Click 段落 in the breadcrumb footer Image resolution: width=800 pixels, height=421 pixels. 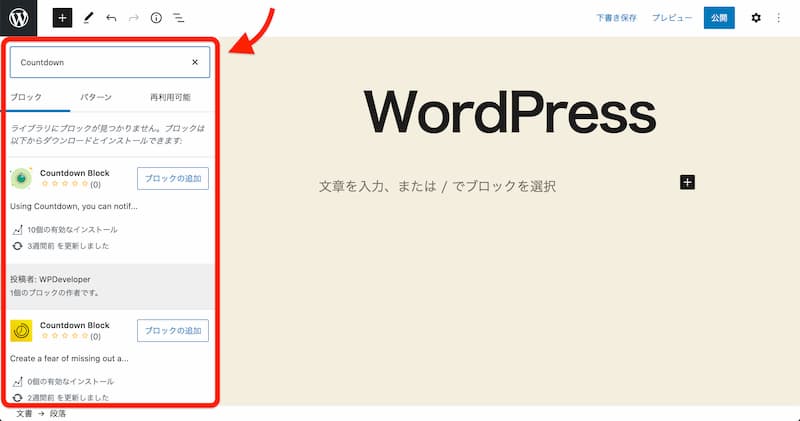[x=58, y=413]
